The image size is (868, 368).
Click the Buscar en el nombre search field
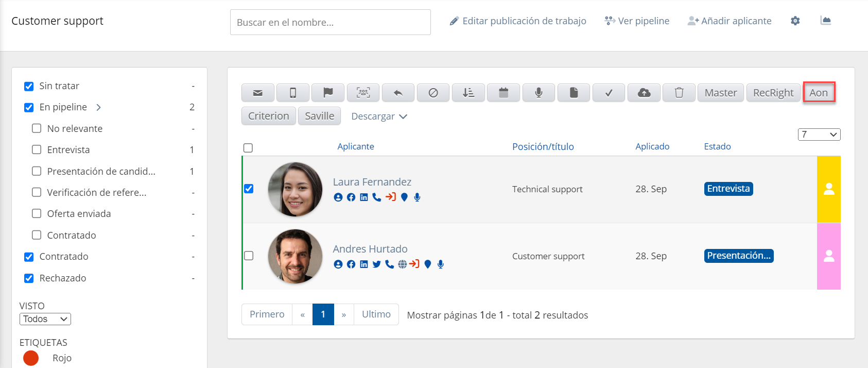tap(330, 22)
